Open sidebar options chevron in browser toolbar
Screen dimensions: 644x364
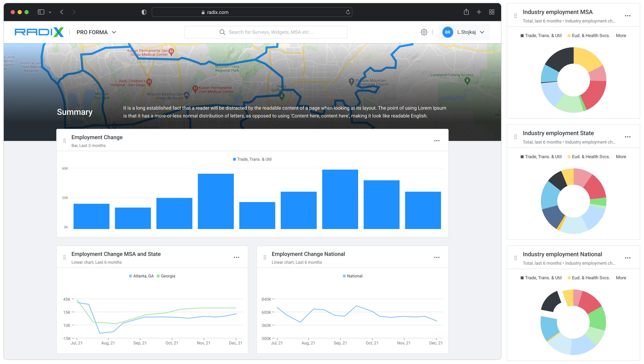point(50,12)
